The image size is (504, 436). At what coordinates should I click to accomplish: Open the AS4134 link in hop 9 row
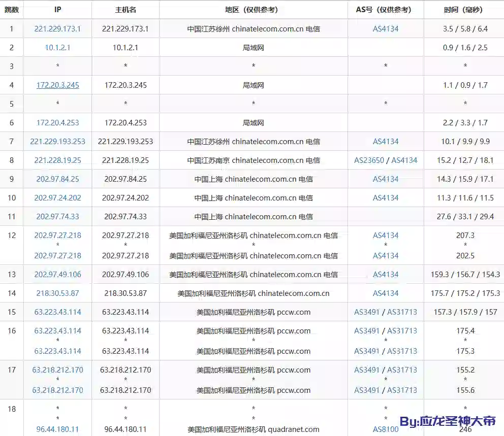386,179
